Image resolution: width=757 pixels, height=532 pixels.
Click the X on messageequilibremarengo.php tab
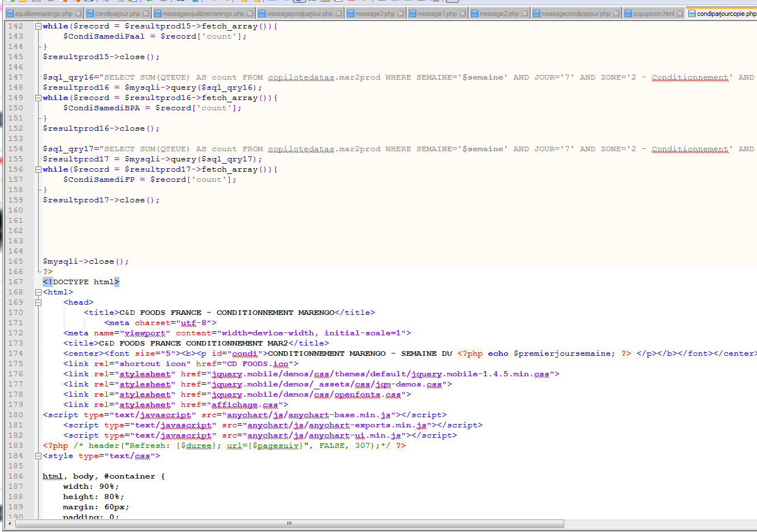coord(250,14)
